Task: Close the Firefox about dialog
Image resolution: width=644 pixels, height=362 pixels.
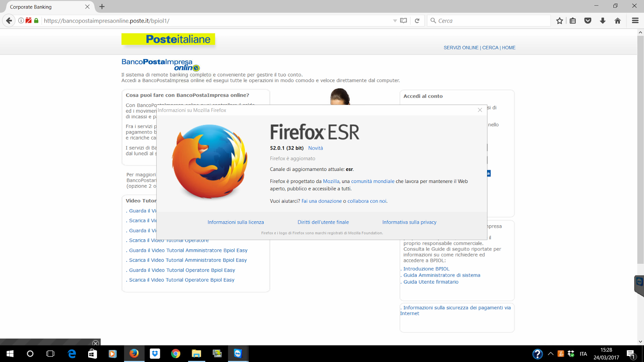Action: tap(480, 110)
